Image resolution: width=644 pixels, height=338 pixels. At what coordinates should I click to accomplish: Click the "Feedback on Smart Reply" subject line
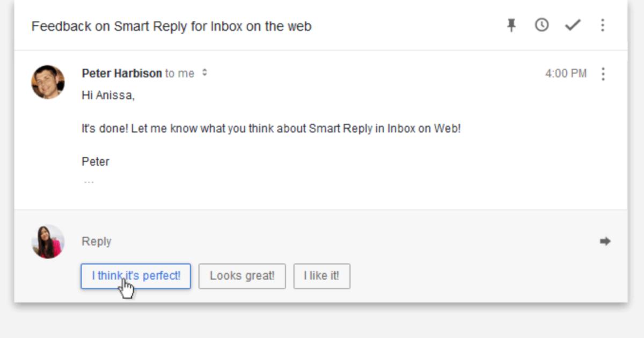tap(171, 26)
